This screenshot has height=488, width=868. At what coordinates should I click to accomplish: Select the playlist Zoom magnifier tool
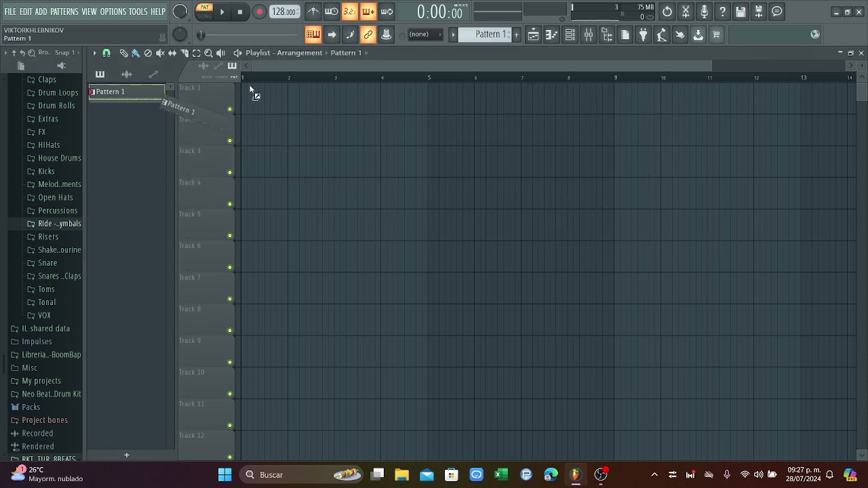point(209,53)
